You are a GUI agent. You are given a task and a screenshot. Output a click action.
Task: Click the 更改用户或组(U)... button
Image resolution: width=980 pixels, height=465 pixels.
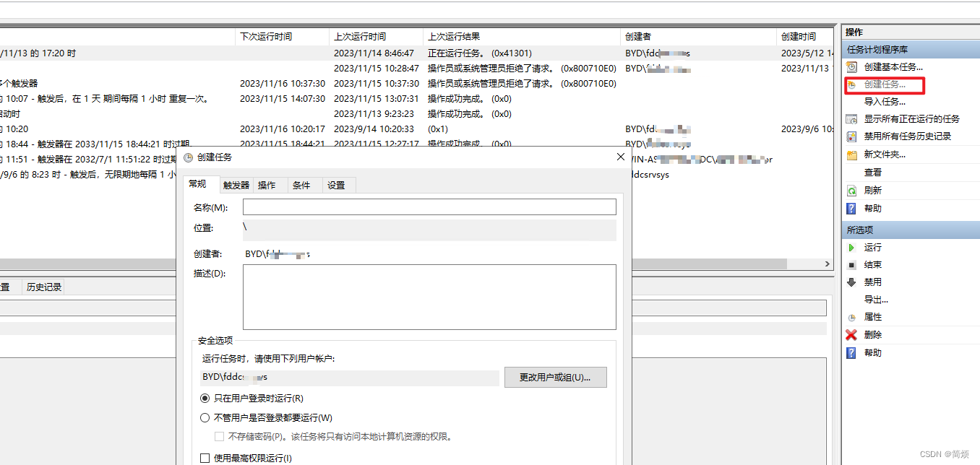point(556,378)
